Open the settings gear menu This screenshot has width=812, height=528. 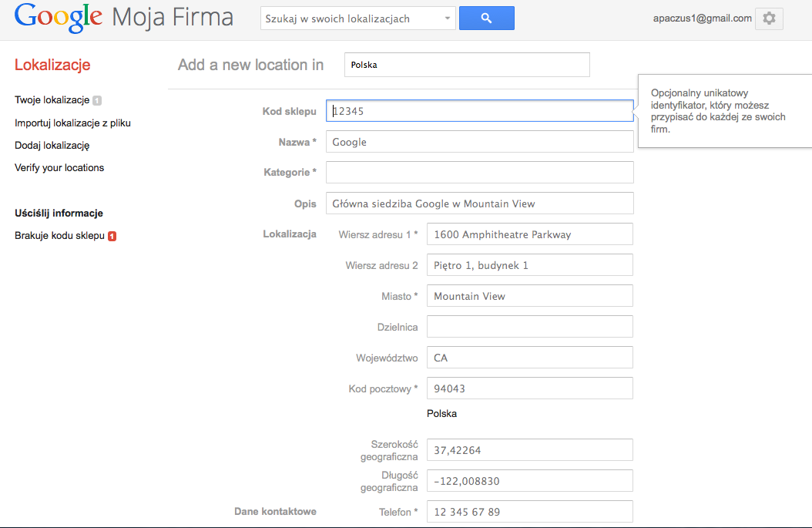pyautogui.click(x=769, y=18)
